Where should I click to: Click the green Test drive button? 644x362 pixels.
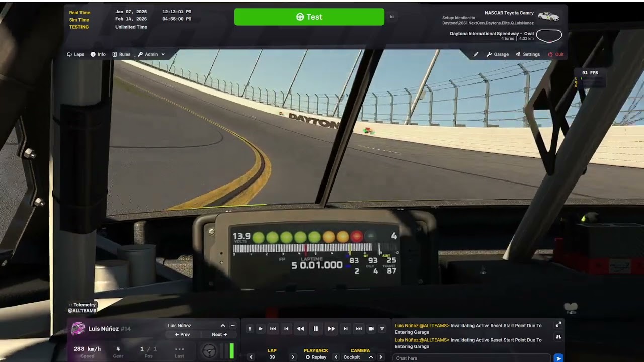[309, 17]
